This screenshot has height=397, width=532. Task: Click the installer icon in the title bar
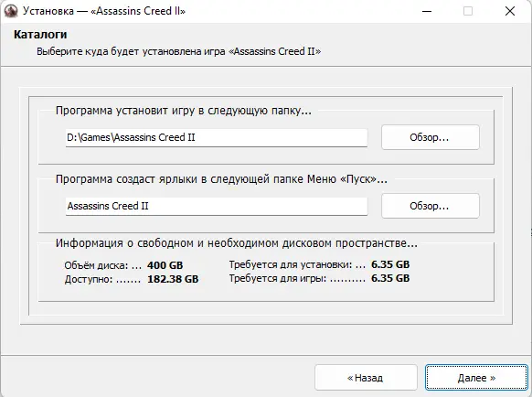[11, 11]
